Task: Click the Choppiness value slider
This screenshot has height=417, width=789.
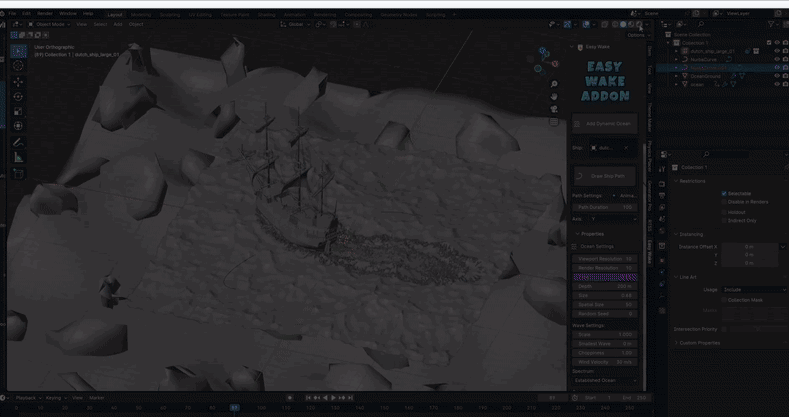Action: [x=605, y=353]
